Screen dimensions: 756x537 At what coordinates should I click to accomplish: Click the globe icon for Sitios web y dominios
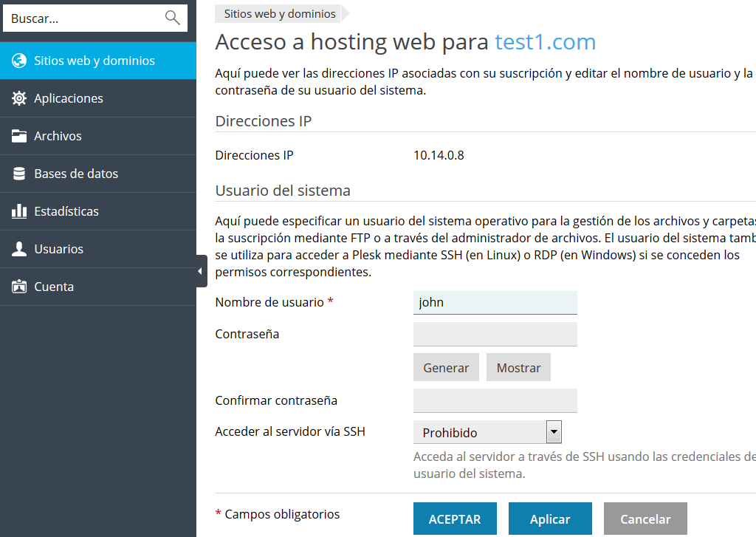[x=19, y=61]
